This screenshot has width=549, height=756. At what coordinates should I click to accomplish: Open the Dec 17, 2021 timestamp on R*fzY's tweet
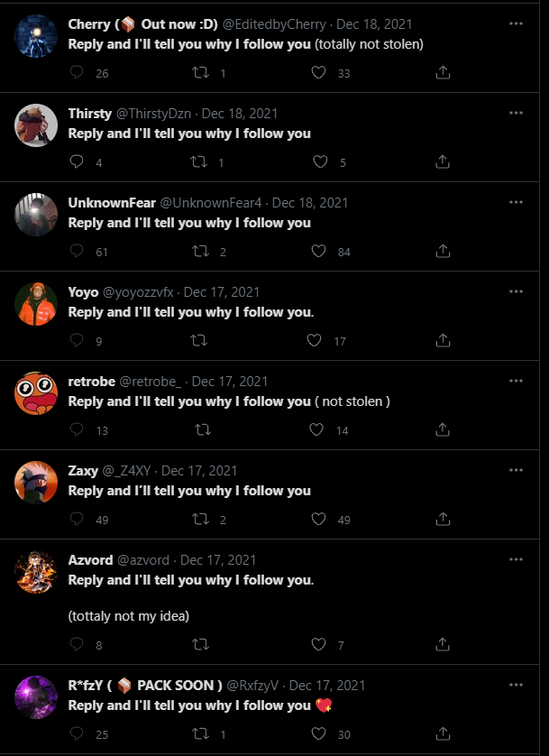pos(327,687)
